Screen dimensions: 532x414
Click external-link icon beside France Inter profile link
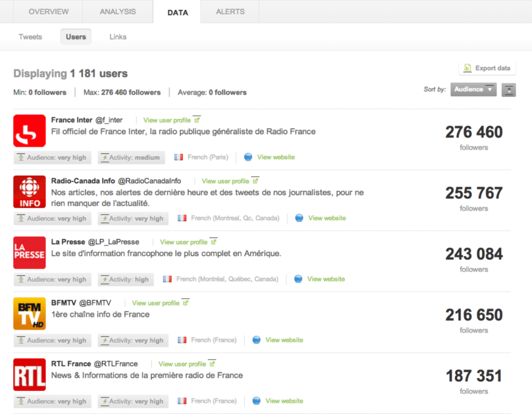tap(197, 119)
